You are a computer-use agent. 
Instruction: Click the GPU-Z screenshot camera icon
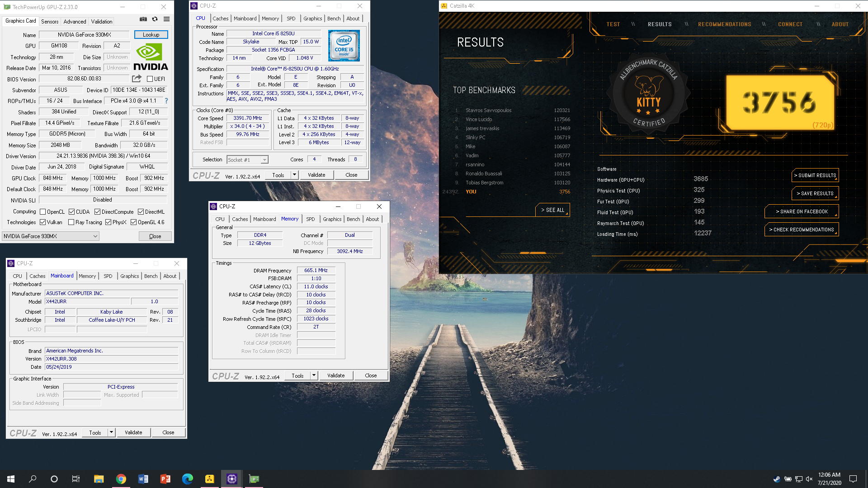click(x=143, y=19)
